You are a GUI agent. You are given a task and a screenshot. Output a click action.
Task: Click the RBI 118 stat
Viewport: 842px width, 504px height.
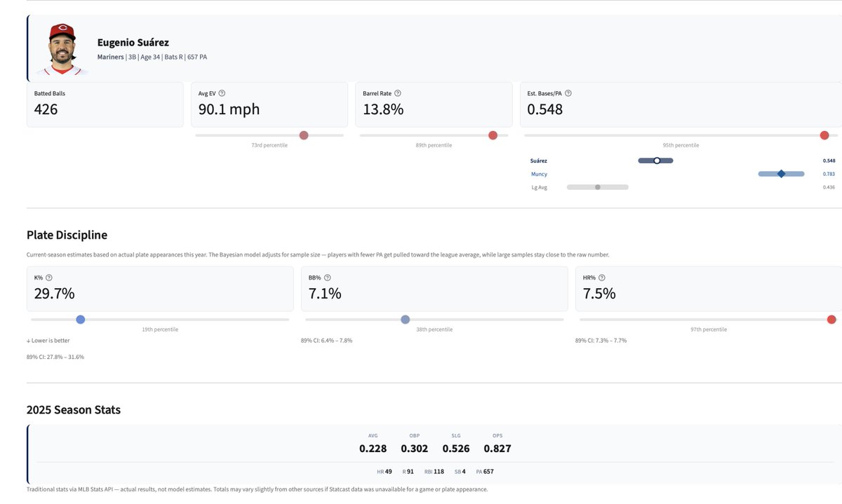click(434, 472)
